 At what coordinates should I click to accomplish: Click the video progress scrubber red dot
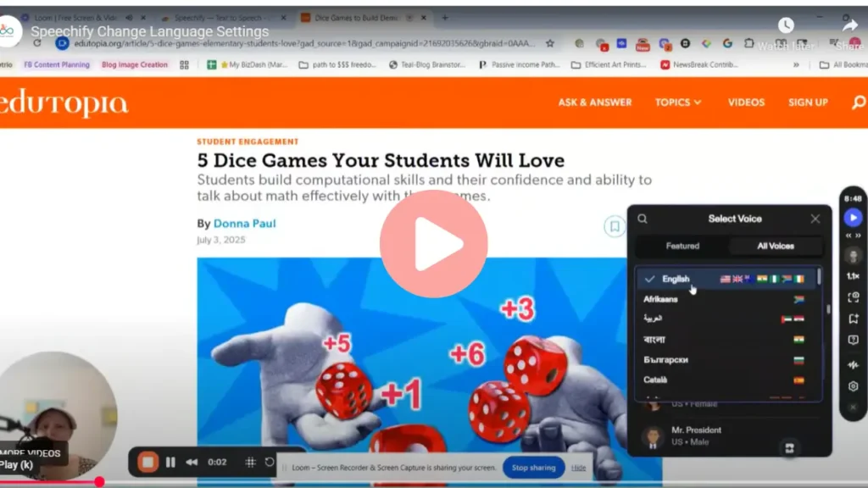[x=99, y=482]
